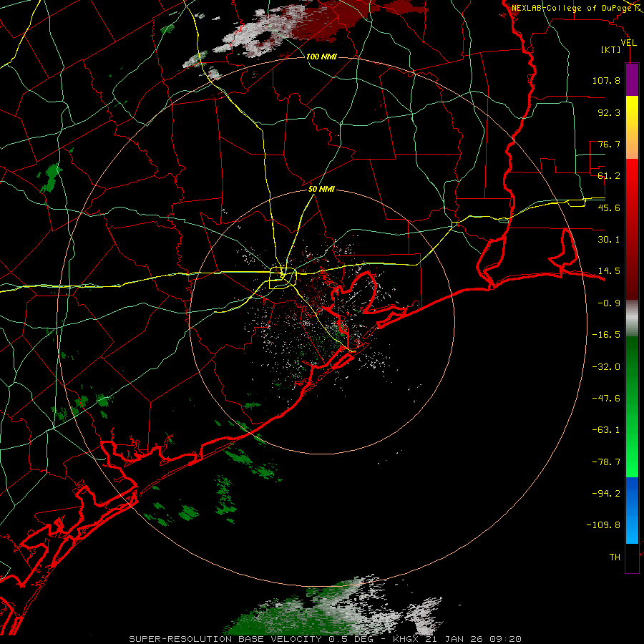644x644 pixels.
Task: Click the 61.2 velocity scale value
Action: (x=609, y=176)
